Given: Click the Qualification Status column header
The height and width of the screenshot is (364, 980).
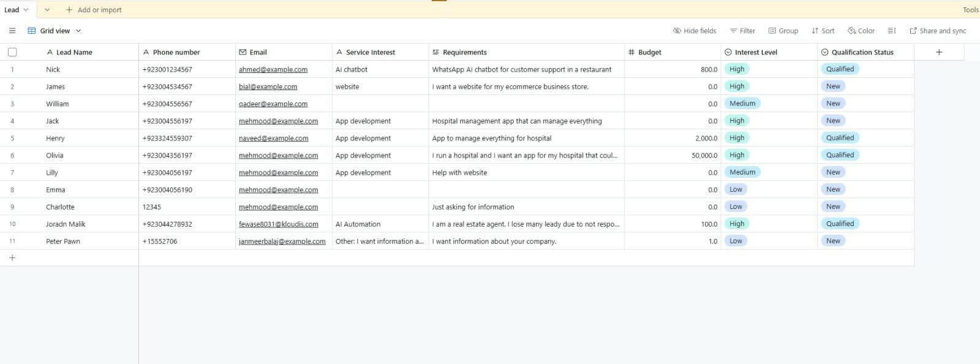Looking at the screenshot, I should click(x=865, y=52).
